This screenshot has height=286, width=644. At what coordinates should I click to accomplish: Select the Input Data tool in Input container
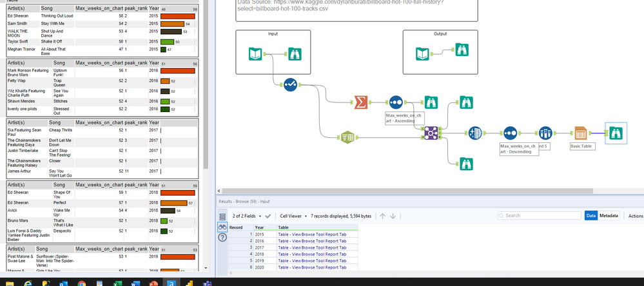pyautogui.click(x=255, y=54)
